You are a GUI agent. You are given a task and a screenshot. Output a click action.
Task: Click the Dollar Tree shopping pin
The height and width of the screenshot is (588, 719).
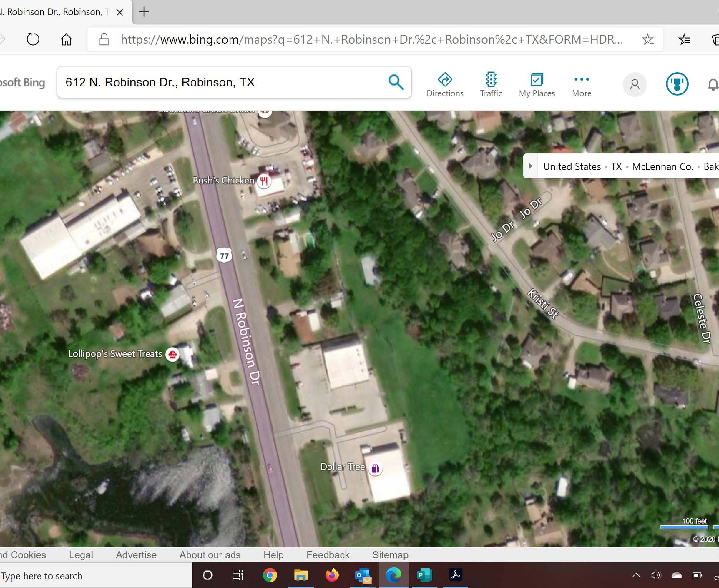point(375,468)
